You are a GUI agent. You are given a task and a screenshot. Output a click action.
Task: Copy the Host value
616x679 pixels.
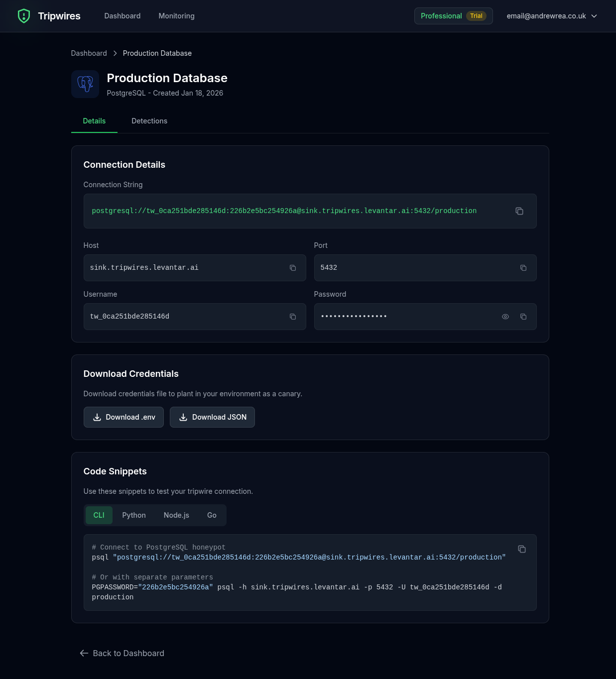293,268
